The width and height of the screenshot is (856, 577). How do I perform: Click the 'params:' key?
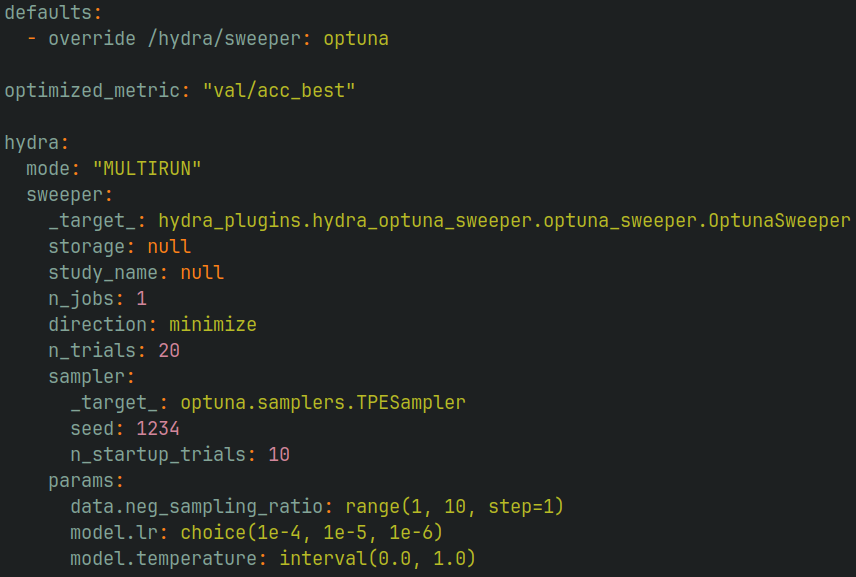85,481
